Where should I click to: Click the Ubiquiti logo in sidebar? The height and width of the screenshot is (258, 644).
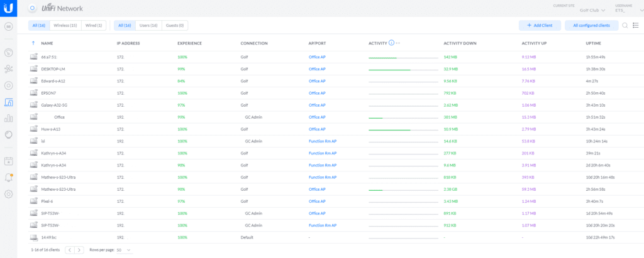coord(9,8)
